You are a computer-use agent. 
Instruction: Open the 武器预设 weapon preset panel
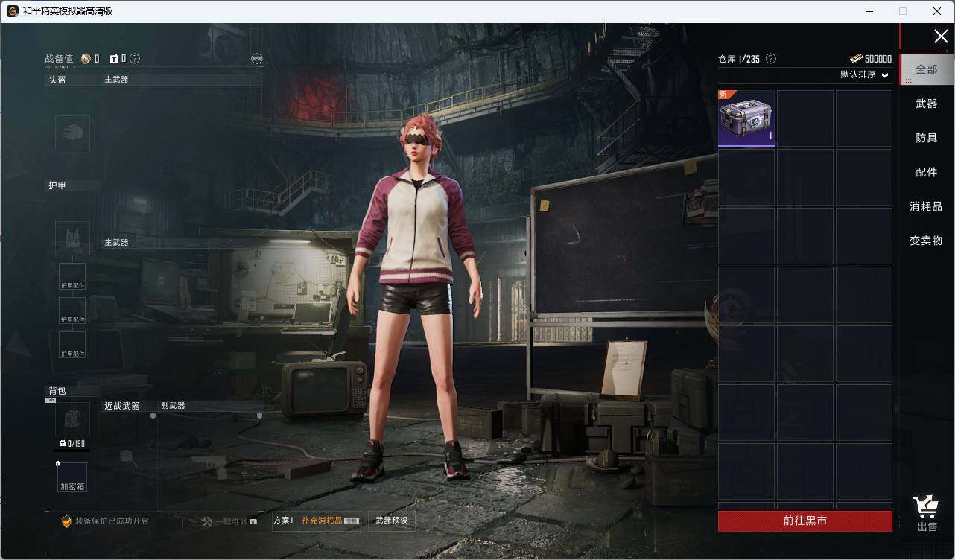(x=392, y=521)
